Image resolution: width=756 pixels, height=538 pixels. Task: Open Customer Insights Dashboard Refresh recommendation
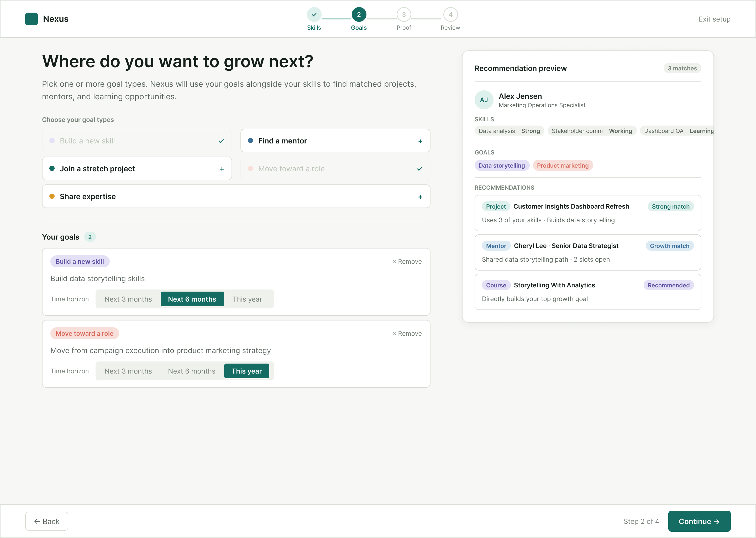pyautogui.click(x=587, y=213)
